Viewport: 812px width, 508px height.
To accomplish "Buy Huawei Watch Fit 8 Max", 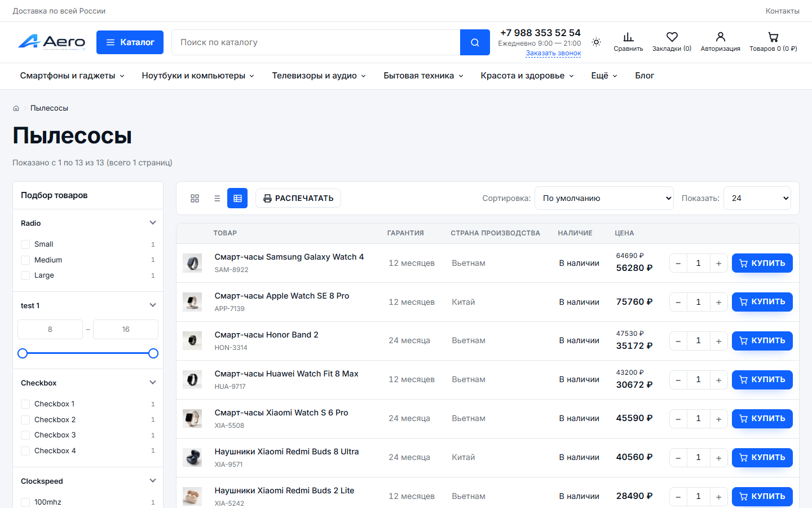I will coord(762,380).
